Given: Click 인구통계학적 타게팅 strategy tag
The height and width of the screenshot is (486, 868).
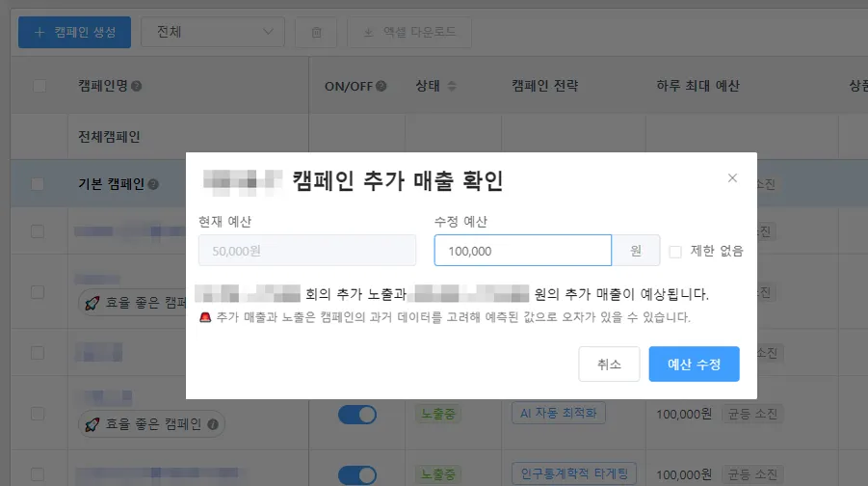Looking at the screenshot, I should (574, 473).
